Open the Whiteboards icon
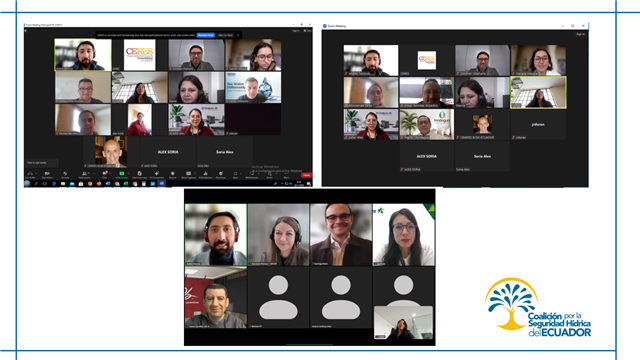640x360 pixels. tap(252, 173)
